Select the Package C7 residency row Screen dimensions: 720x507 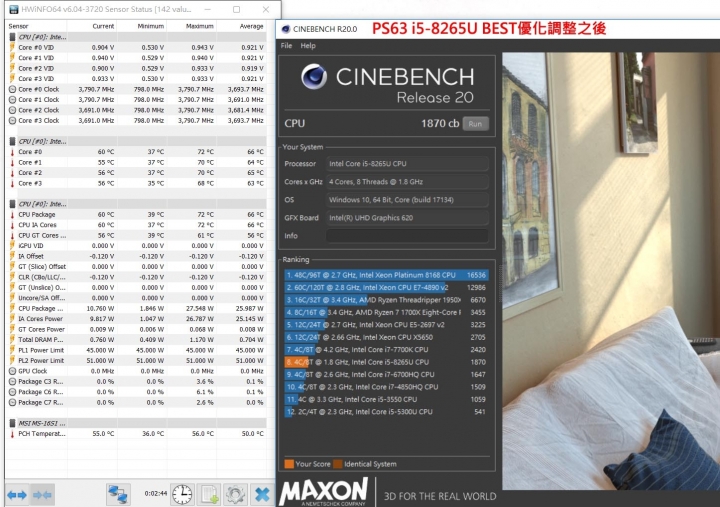[x=137, y=402]
